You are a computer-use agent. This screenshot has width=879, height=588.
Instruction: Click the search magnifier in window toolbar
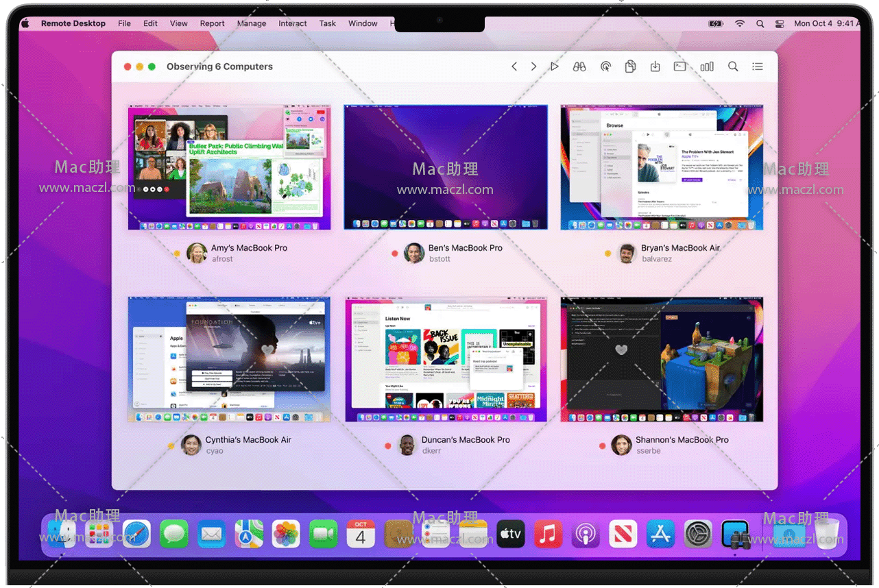[x=733, y=66]
